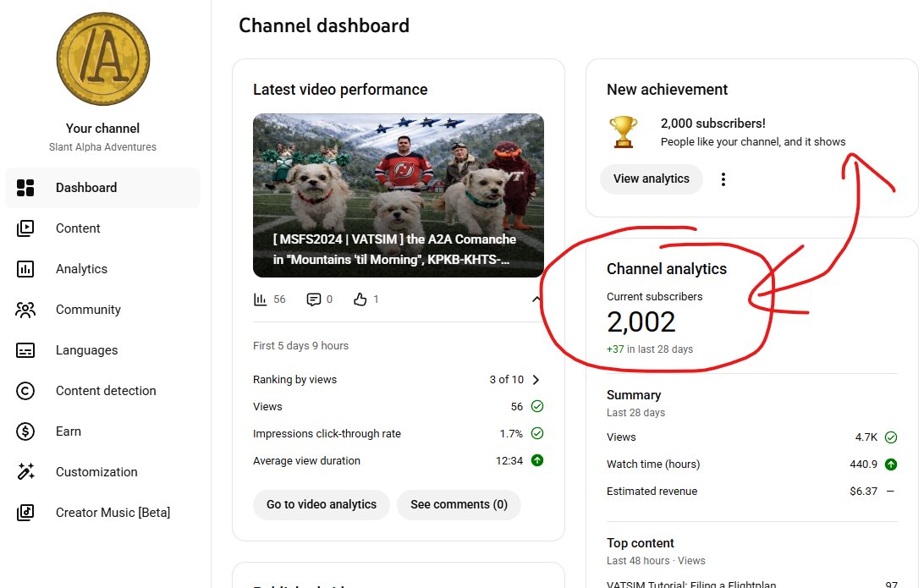
Task: Click the dash icon beside Estimated revenue
Action: (x=890, y=491)
